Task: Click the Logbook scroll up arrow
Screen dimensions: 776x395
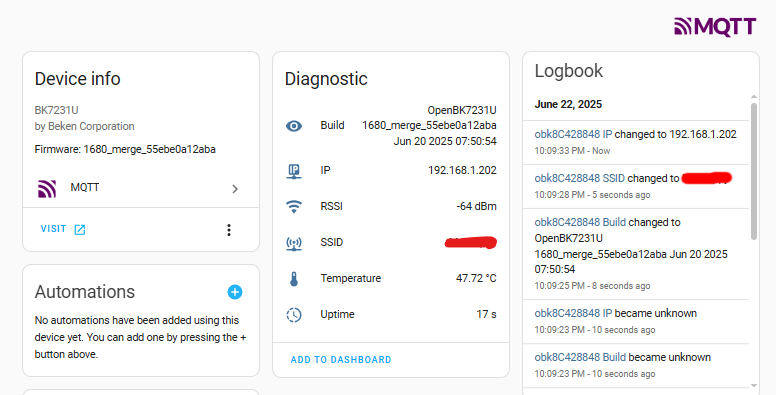Action: (x=754, y=97)
